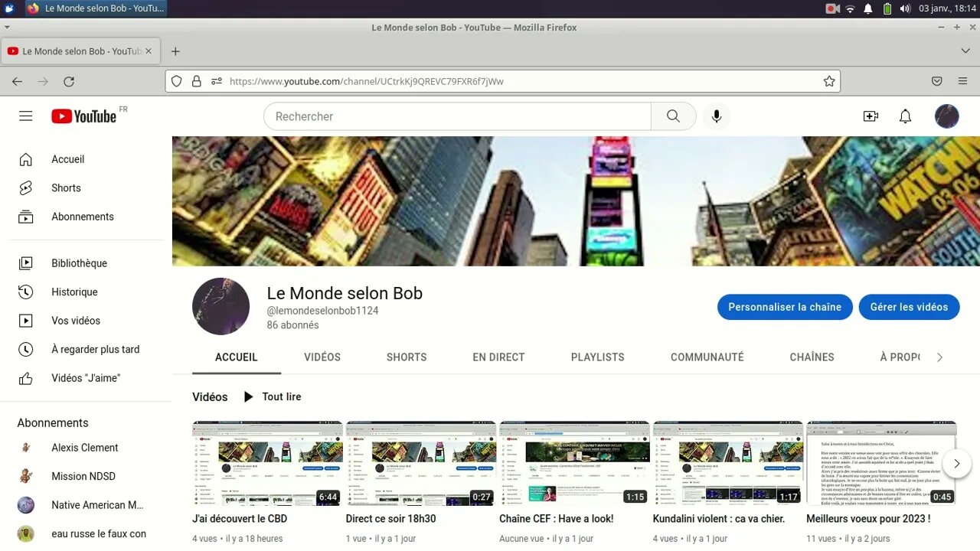This screenshot has width=980, height=551.
Task: Open Direct ce soir 18h30 thumbnail
Action: [x=420, y=463]
